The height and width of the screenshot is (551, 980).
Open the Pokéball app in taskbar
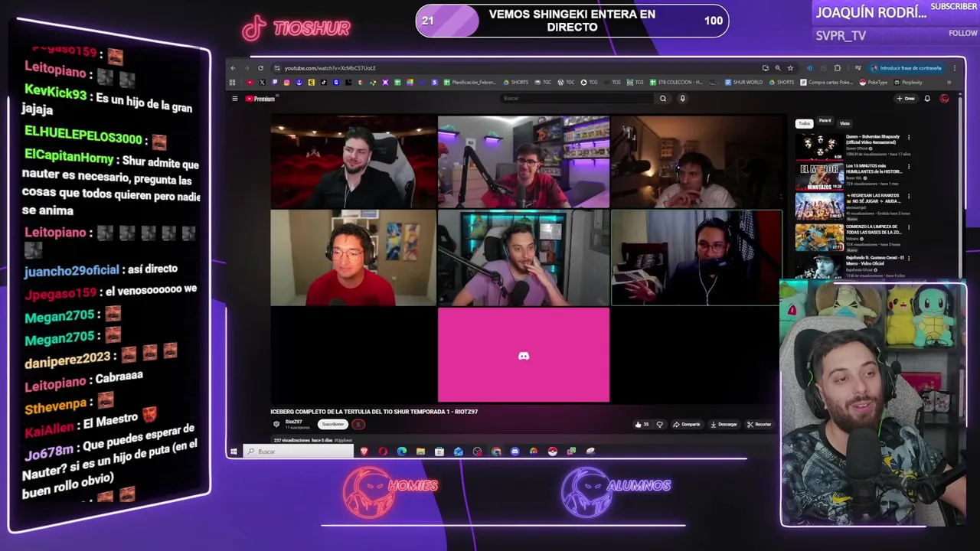pyautogui.click(x=552, y=452)
